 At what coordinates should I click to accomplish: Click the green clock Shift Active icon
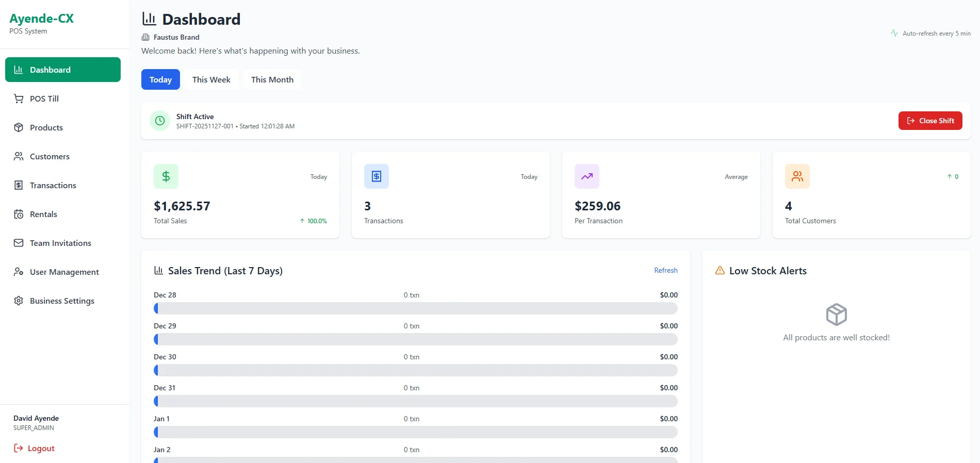[x=160, y=121]
